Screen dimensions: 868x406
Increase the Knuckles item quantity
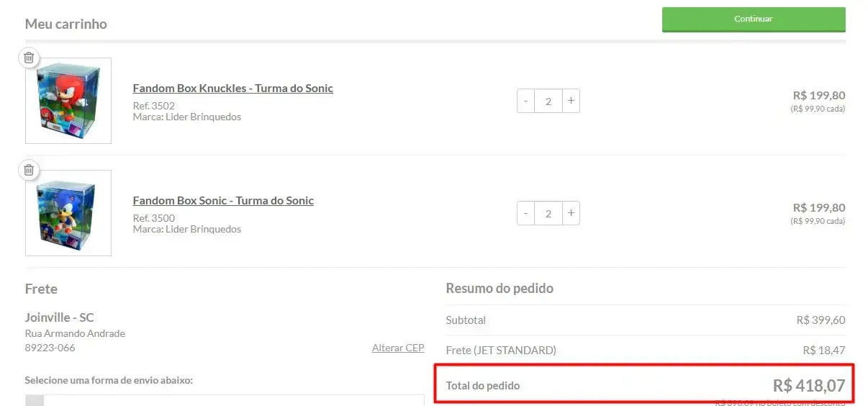click(x=571, y=101)
